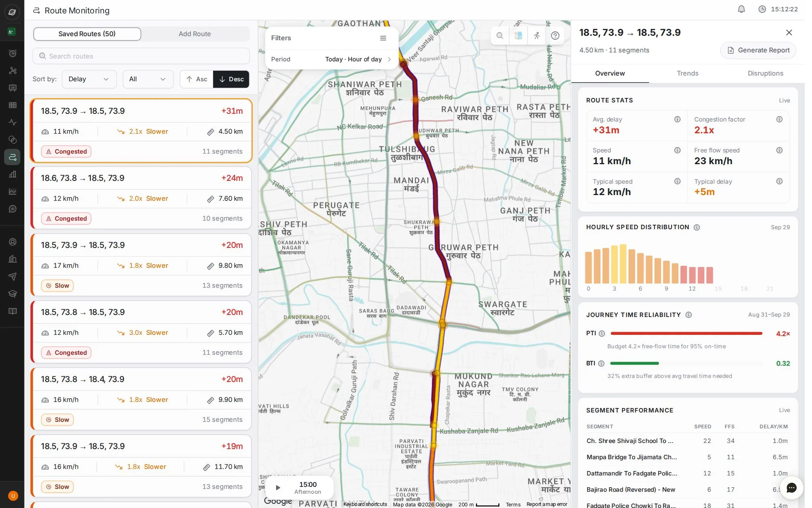
Task: Switch to Add Route
Action: 195,34
